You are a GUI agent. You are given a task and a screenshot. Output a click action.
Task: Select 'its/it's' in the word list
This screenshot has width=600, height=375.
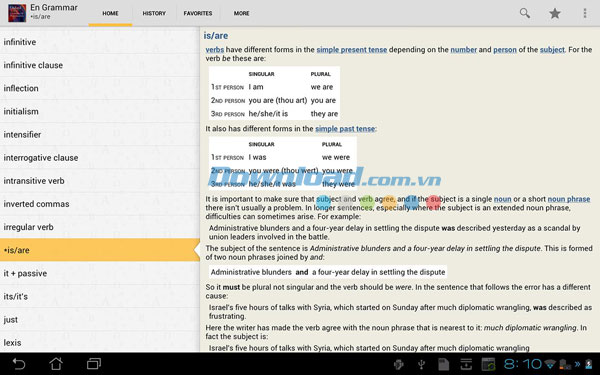pos(100,297)
